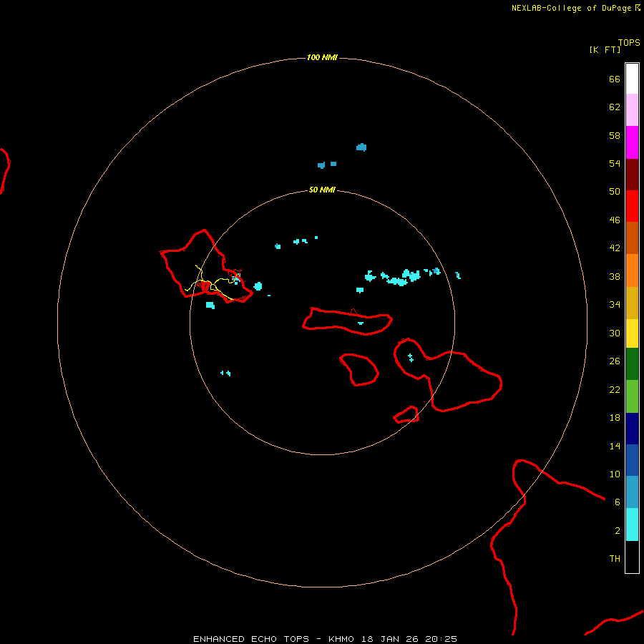Click the dark orange 46 color swatch
Screen dimensions: 644x644
(632, 238)
